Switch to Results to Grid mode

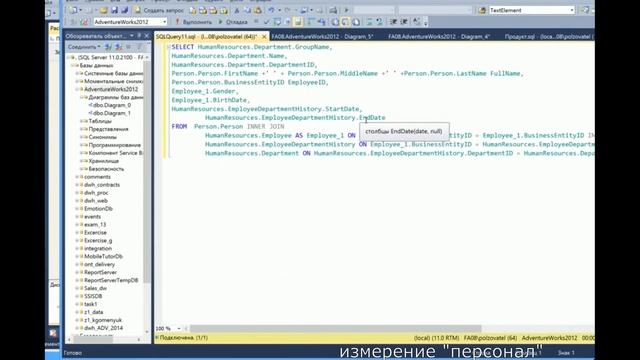tap(345, 22)
